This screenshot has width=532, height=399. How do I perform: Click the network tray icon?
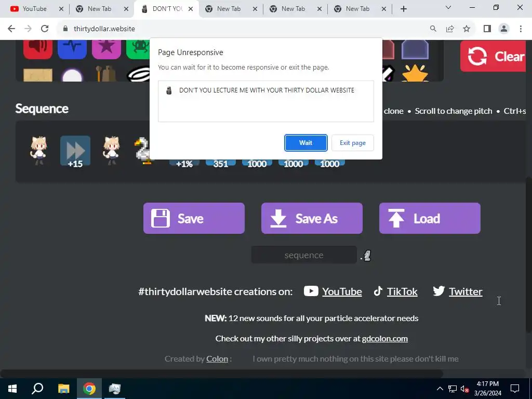point(453,389)
